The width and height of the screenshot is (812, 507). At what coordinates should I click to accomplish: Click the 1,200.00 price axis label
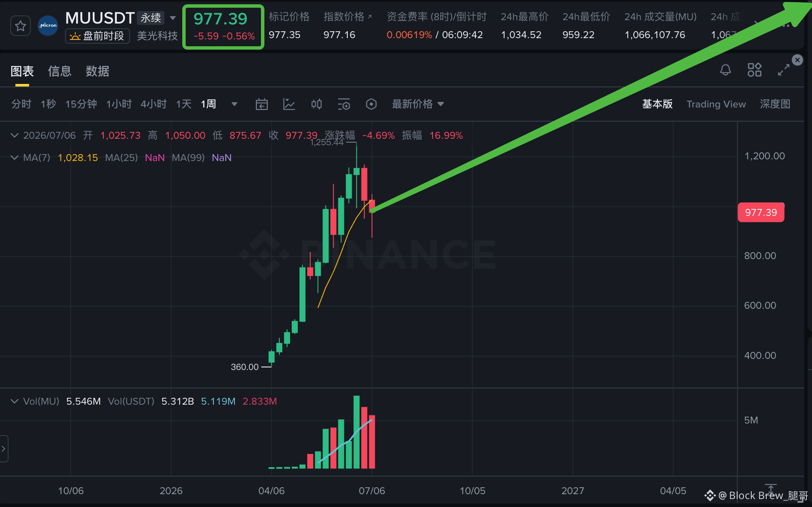pos(765,156)
